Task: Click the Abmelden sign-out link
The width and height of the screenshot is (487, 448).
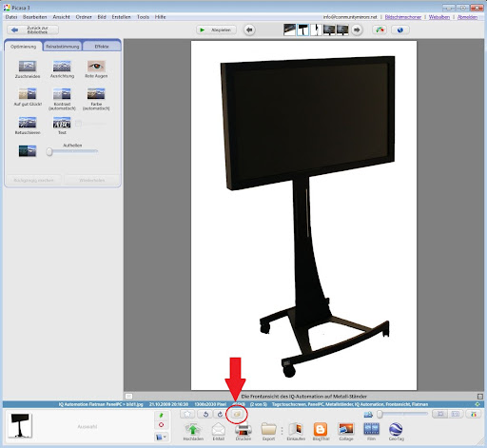Action: tap(467, 17)
